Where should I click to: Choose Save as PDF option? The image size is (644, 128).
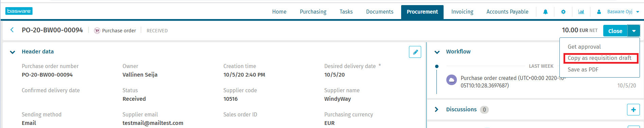pos(583,70)
